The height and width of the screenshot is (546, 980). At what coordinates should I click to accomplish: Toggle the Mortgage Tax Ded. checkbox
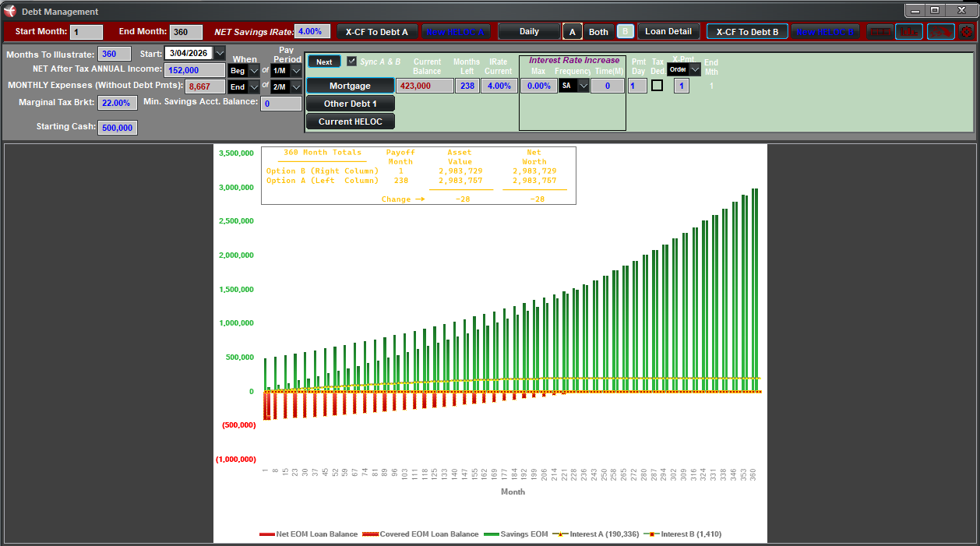coord(657,86)
